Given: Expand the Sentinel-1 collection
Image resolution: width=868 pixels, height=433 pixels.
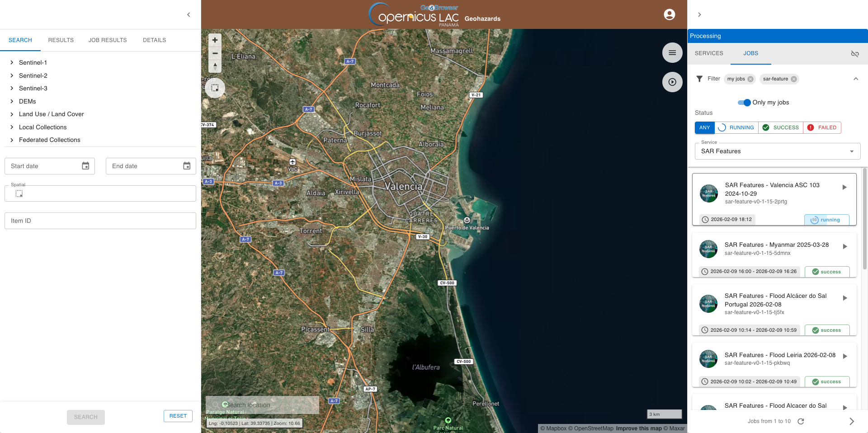Looking at the screenshot, I should 12,62.
